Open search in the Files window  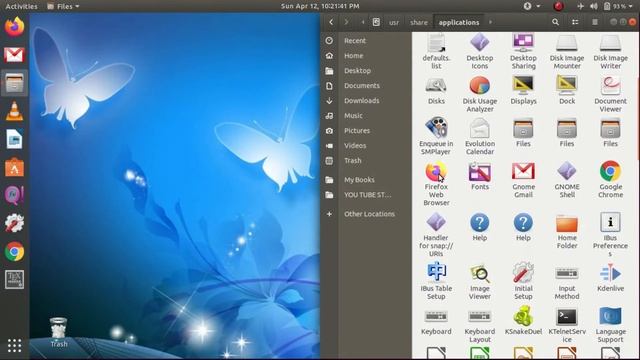[x=555, y=22]
